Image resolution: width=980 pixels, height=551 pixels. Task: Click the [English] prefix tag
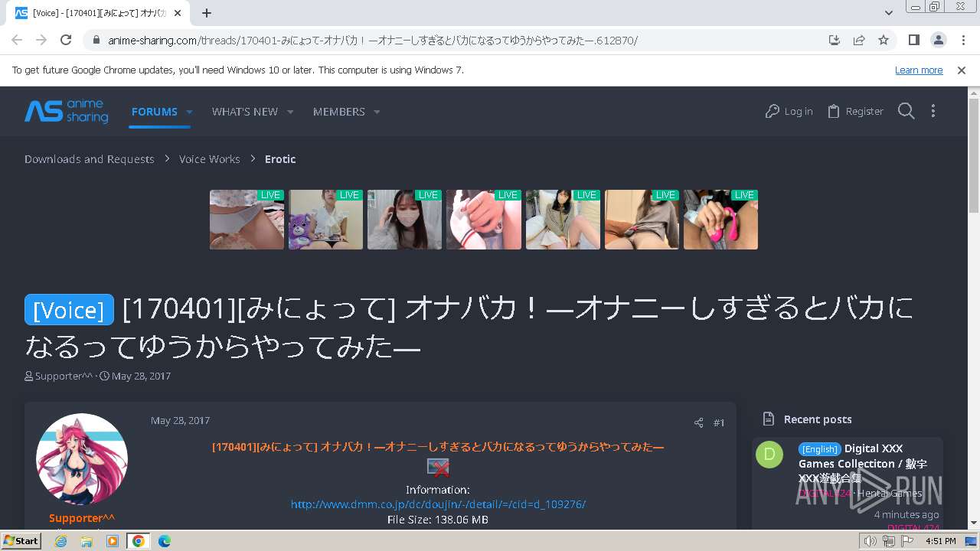[x=820, y=449]
